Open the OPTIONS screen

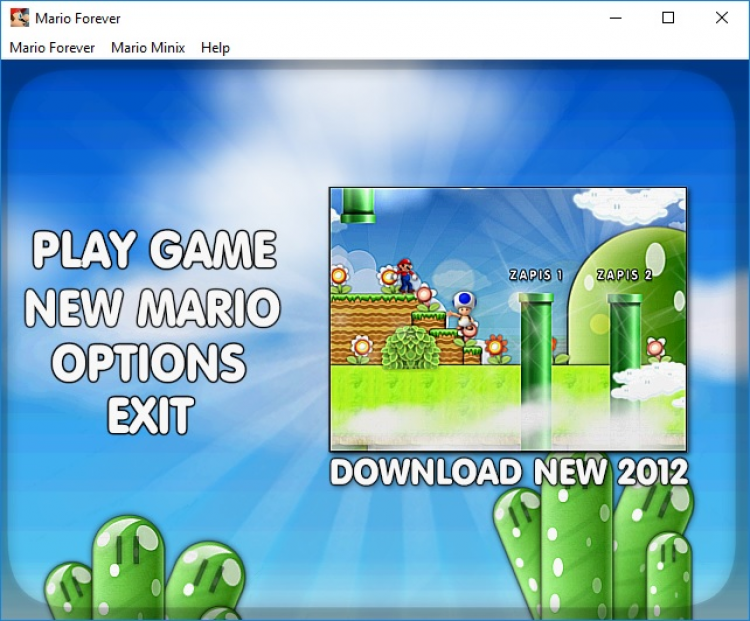pos(149,363)
